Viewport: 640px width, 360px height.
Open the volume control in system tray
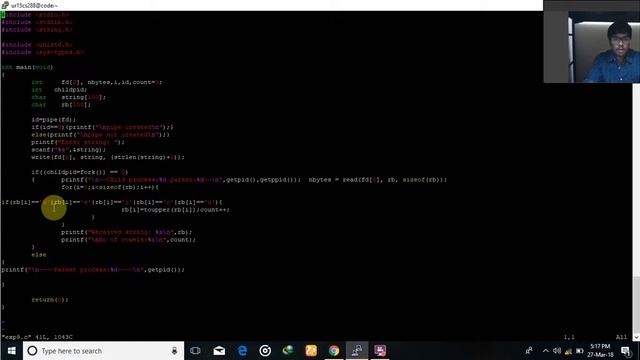point(557,351)
